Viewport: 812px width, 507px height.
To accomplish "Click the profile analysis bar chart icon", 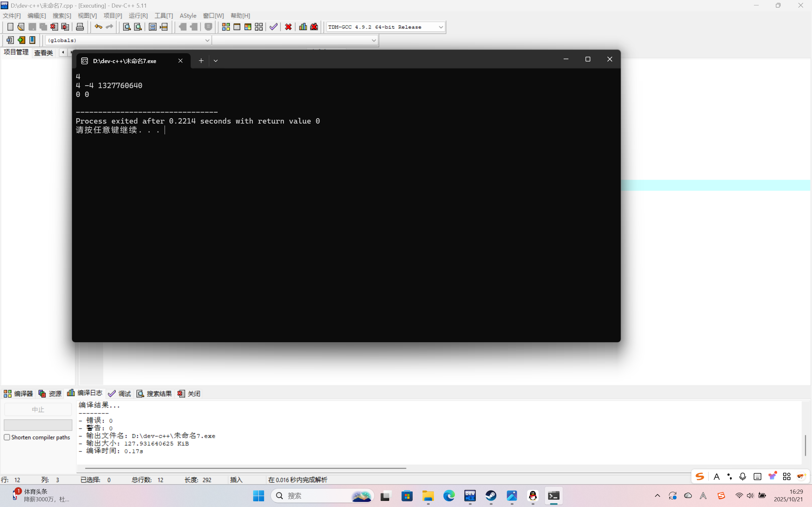I will coord(303,27).
